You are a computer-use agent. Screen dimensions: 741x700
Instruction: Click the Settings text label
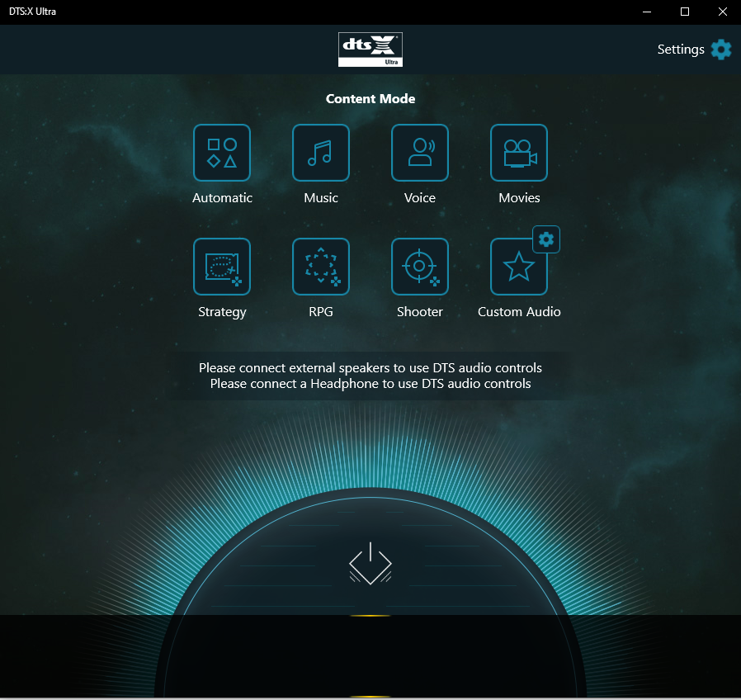point(681,50)
